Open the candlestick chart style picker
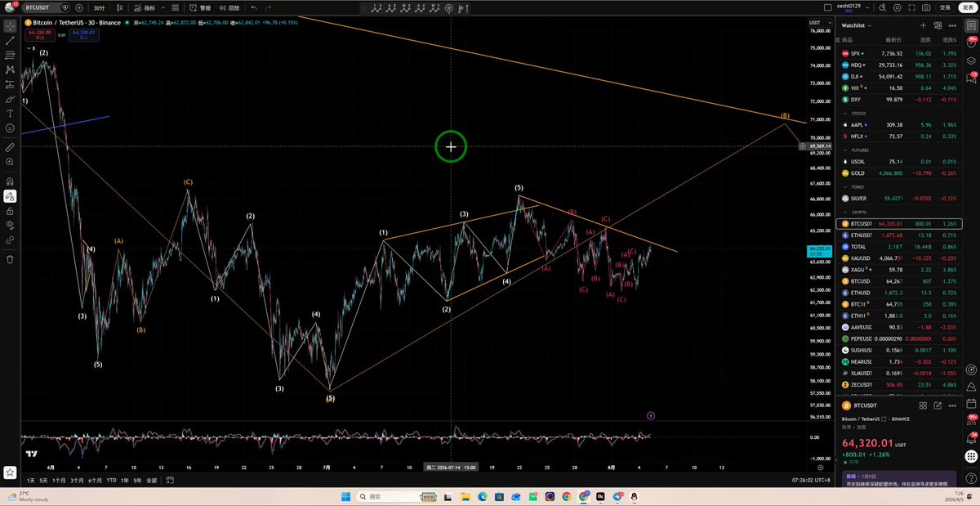 119,7
